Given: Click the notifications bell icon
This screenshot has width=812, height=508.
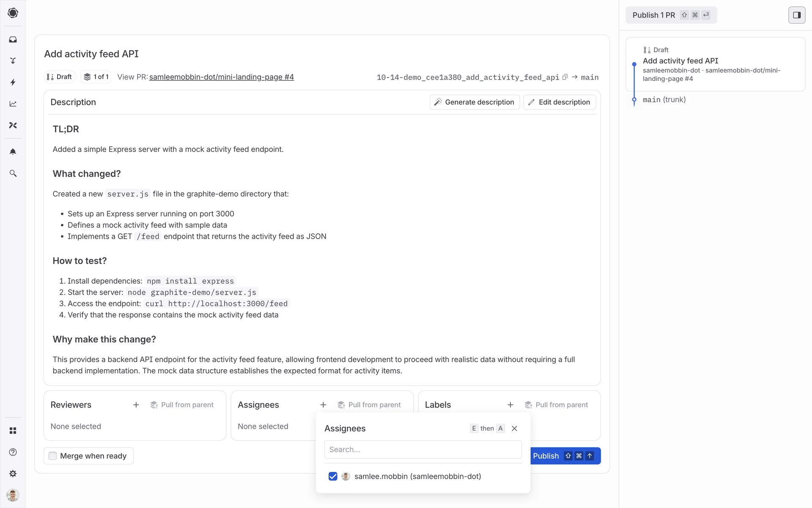Looking at the screenshot, I should click(x=13, y=152).
